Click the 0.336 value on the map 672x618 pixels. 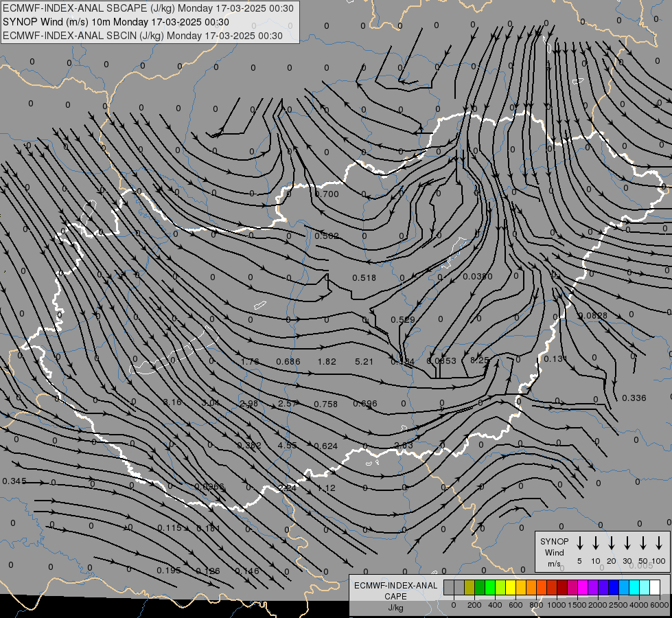[634, 398]
